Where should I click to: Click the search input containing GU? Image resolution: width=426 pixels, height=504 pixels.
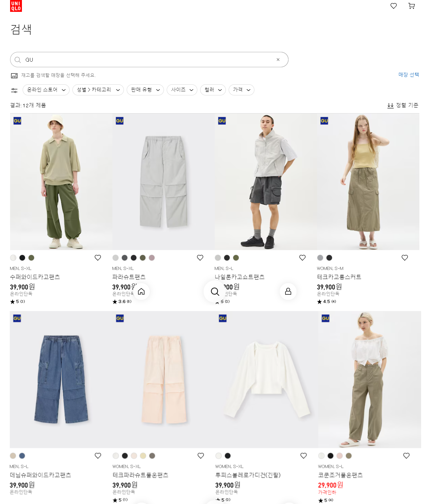pyautogui.click(x=149, y=60)
